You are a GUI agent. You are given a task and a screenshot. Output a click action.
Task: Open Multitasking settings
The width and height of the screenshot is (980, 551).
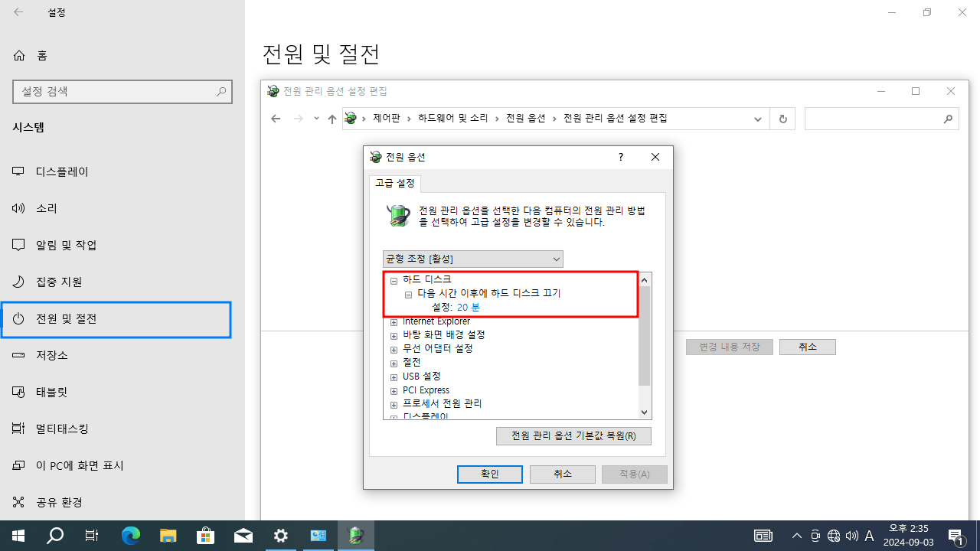(x=122, y=429)
